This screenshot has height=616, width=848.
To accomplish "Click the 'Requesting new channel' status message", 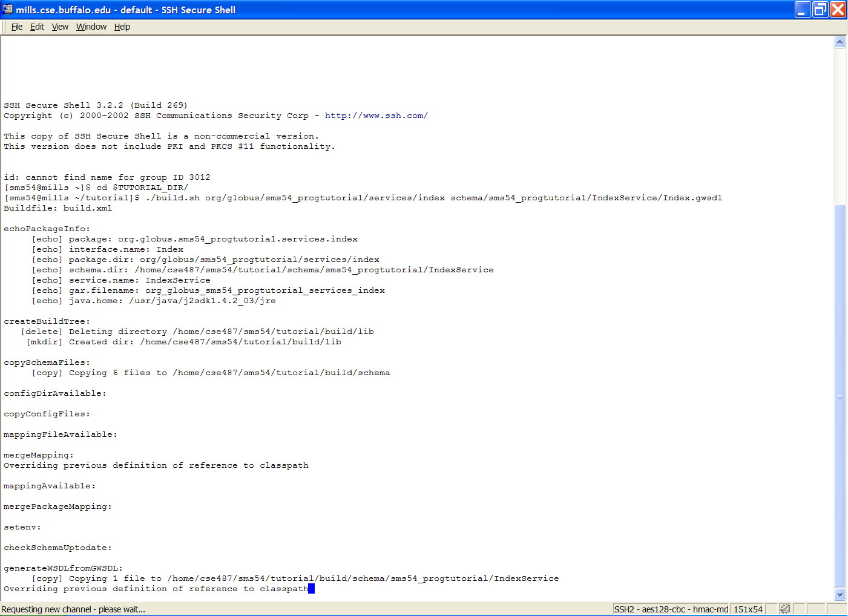I will 73,609.
